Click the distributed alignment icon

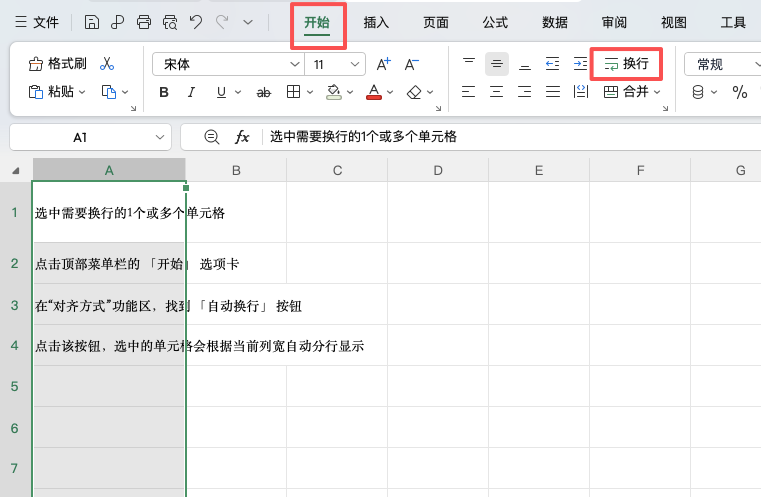click(581, 92)
